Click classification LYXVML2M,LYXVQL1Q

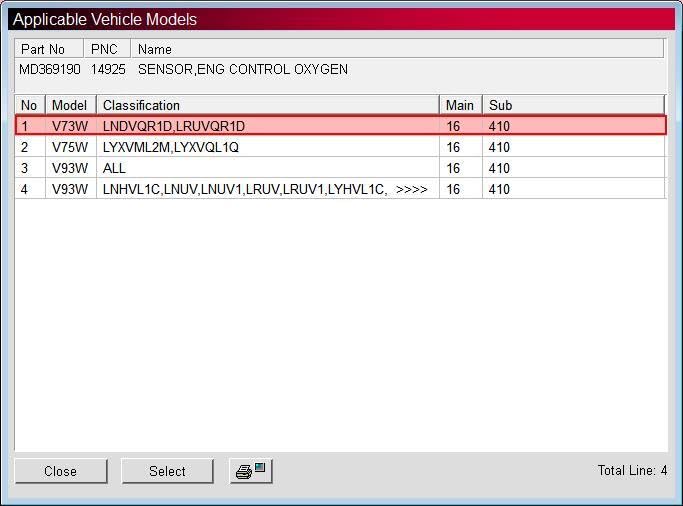pyautogui.click(x=171, y=147)
